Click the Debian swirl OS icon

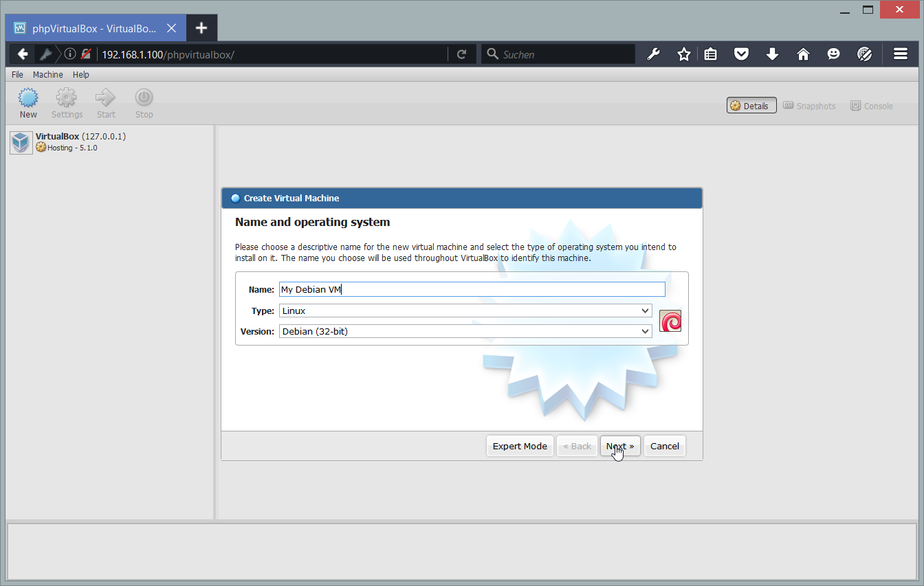click(x=670, y=321)
